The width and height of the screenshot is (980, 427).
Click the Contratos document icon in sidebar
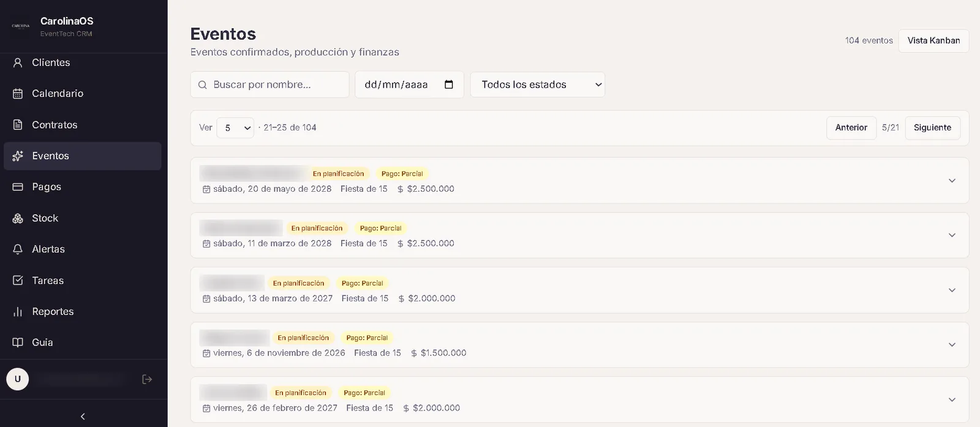coord(18,125)
